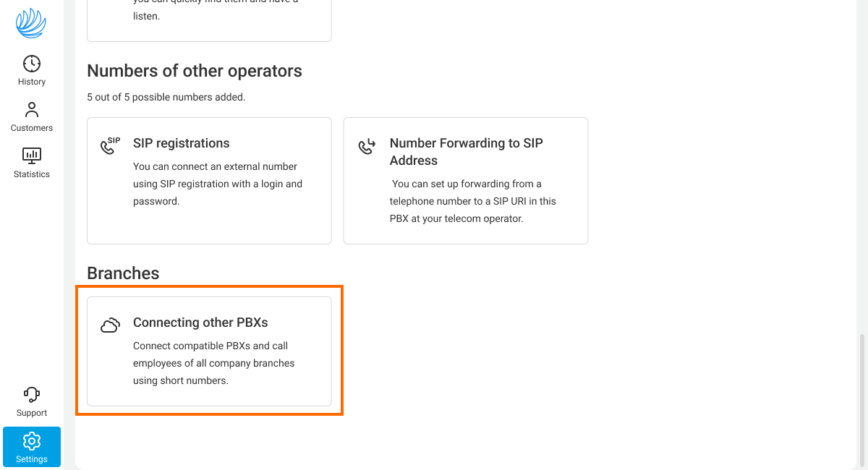This screenshot has width=868, height=470.
Task: Click the SIP registration login and password description
Action: click(x=217, y=184)
